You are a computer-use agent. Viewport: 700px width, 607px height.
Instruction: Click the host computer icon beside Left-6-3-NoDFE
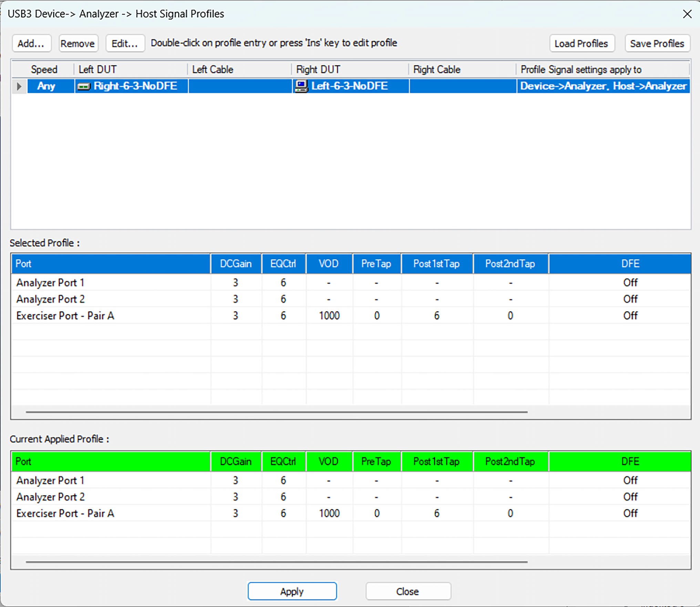(x=301, y=86)
